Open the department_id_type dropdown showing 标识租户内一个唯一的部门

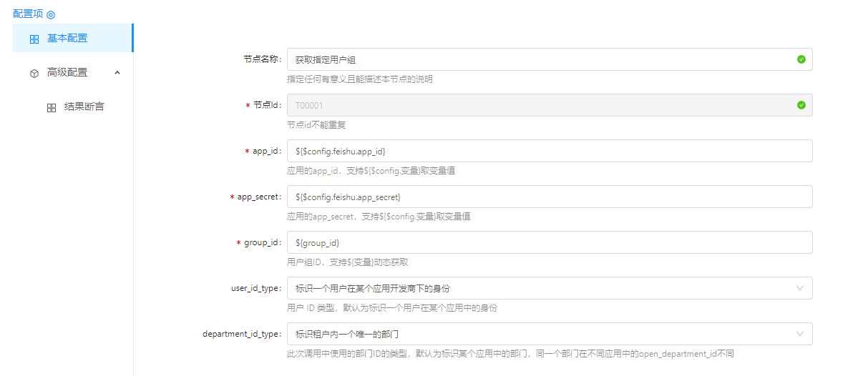pos(537,334)
